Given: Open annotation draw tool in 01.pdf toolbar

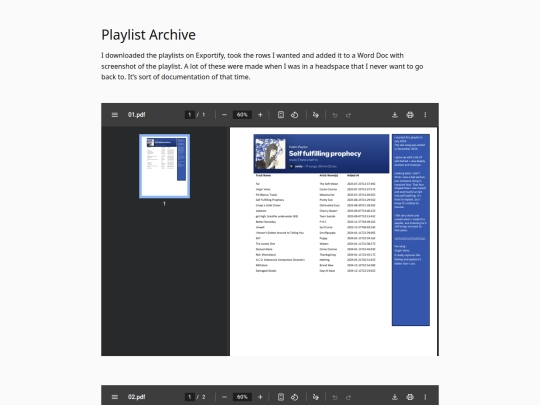Looking at the screenshot, I should pyautogui.click(x=315, y=115).
